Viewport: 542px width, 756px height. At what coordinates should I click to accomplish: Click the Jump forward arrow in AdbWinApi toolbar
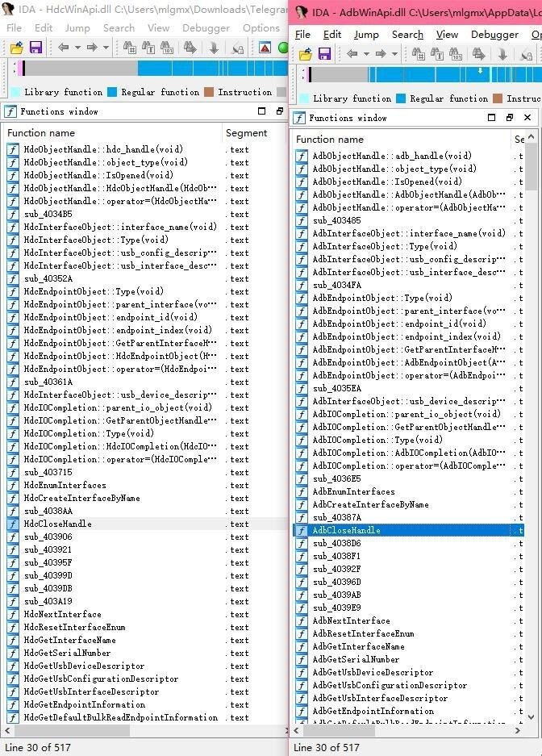point(381,55)
